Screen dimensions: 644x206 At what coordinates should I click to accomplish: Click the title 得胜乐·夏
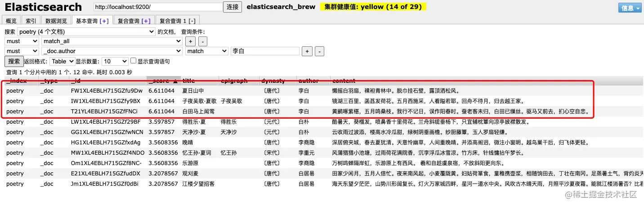tap(195, 122)
